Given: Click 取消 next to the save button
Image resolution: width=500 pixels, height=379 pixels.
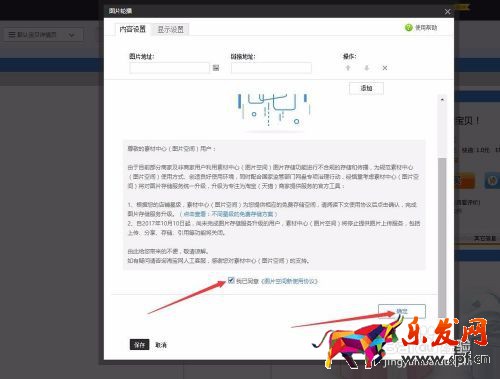Looking at the screenshot, I should tap(161, 345).
